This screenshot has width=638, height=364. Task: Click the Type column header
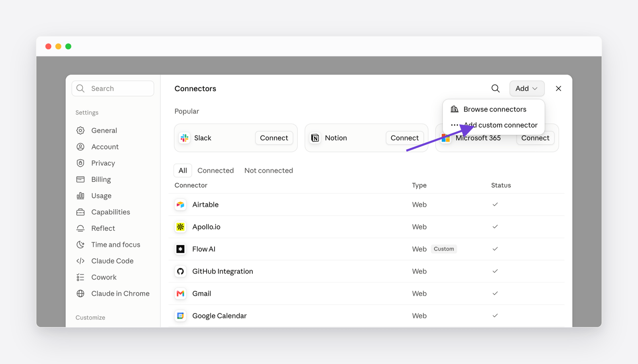click(419, 185)
